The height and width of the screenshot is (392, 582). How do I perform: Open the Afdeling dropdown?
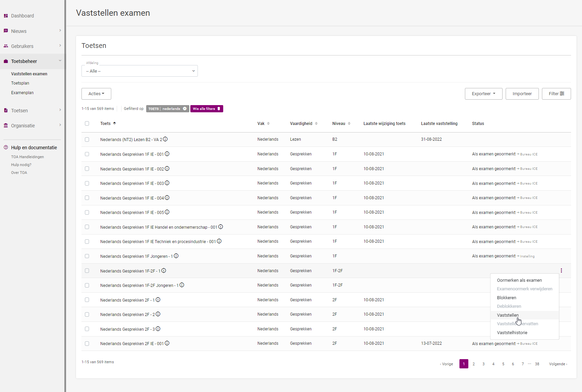coord(140,71)
